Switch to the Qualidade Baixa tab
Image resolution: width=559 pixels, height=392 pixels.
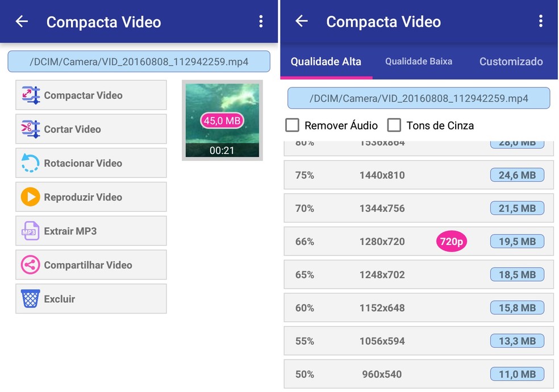click(418, 61)
